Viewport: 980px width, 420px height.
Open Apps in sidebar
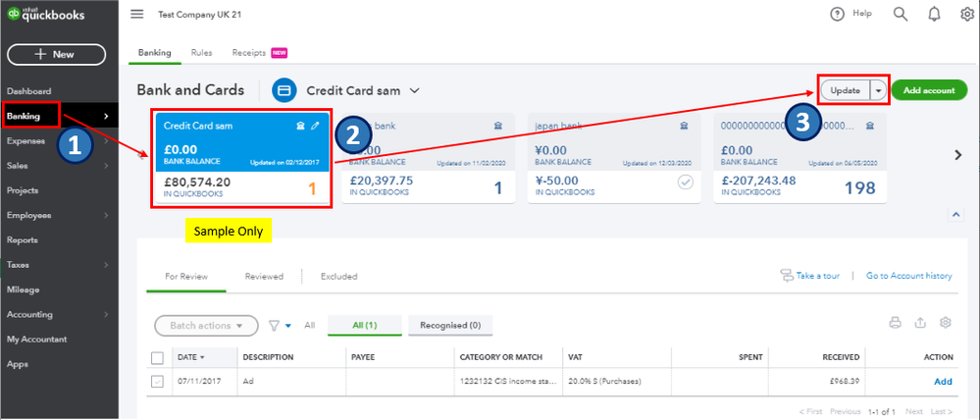point(17,364)
